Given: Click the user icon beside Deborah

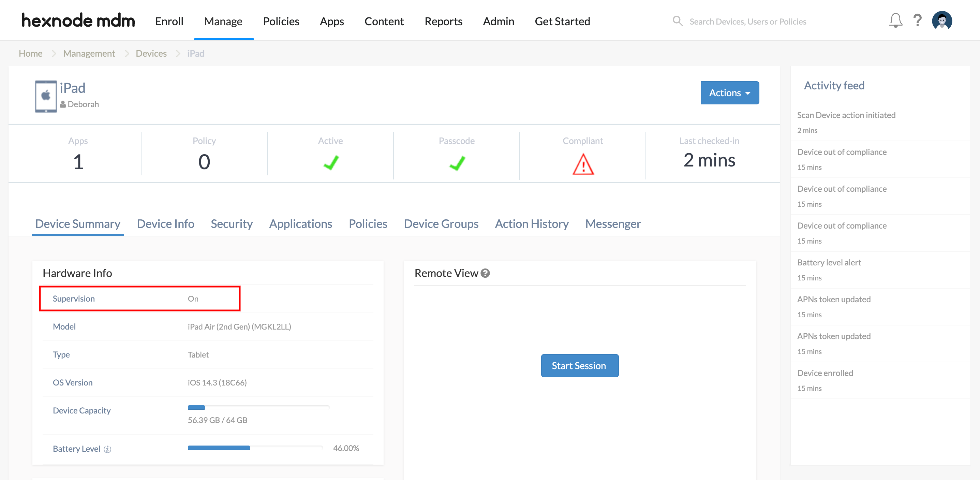Looking at the screenshot, I should pos(63,104).
